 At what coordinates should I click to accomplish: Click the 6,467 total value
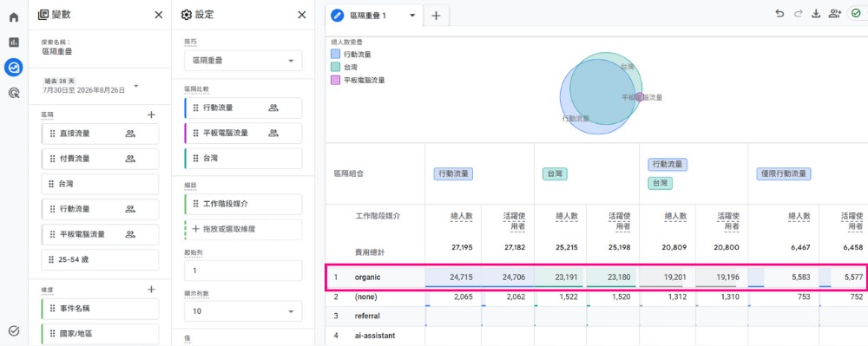[801, 248]
